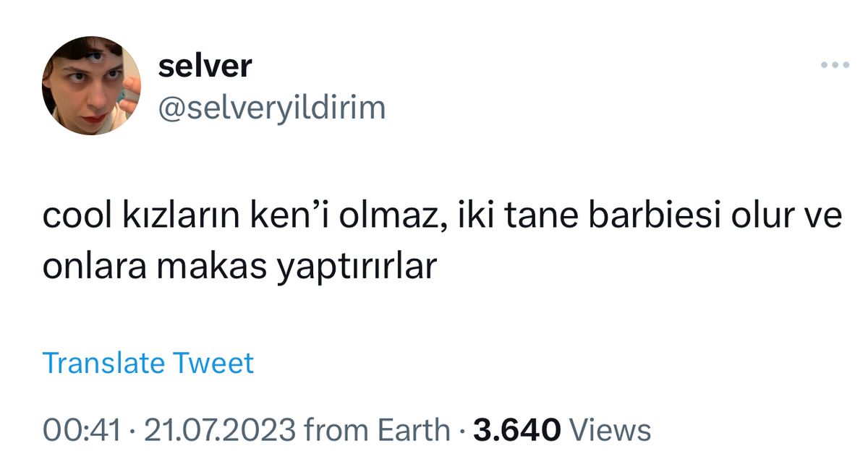Click the 21.07.2023 date

(x=221, y=431)
